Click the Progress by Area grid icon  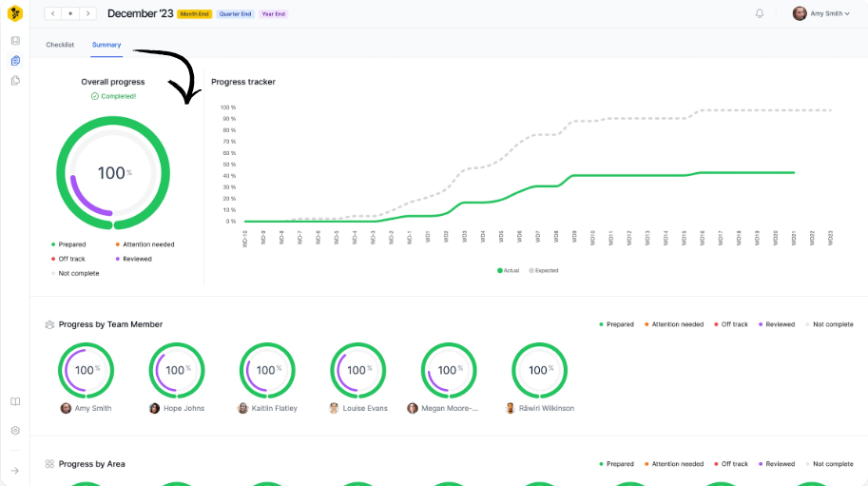[49, 464]
